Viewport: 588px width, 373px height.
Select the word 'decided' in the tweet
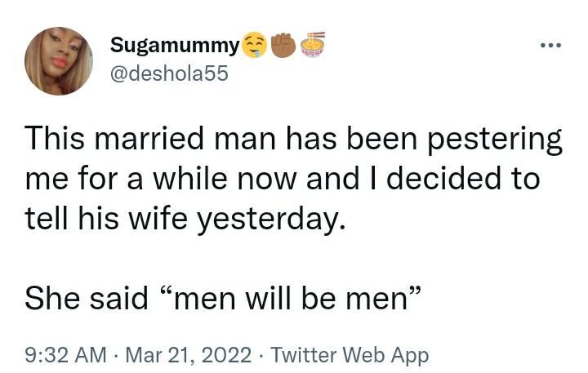coord(444,178)
